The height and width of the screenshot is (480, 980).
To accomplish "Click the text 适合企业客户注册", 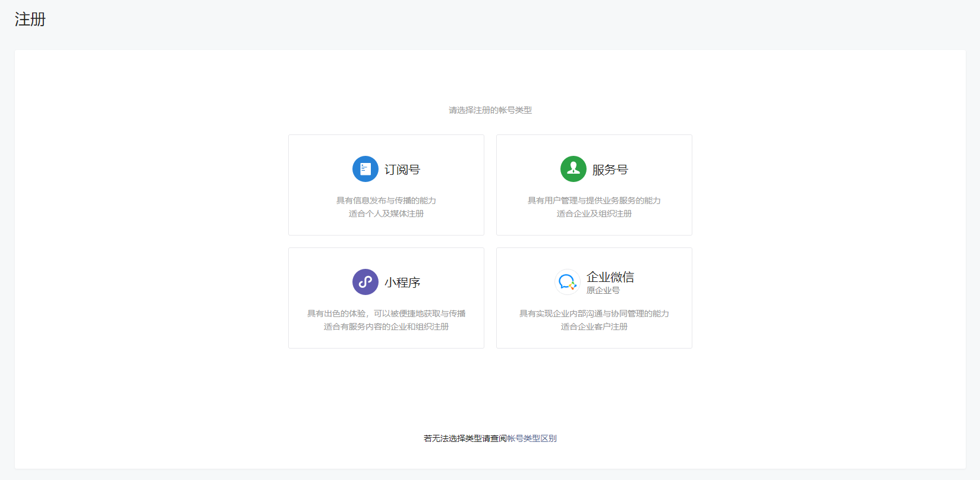I will [594, 327].
